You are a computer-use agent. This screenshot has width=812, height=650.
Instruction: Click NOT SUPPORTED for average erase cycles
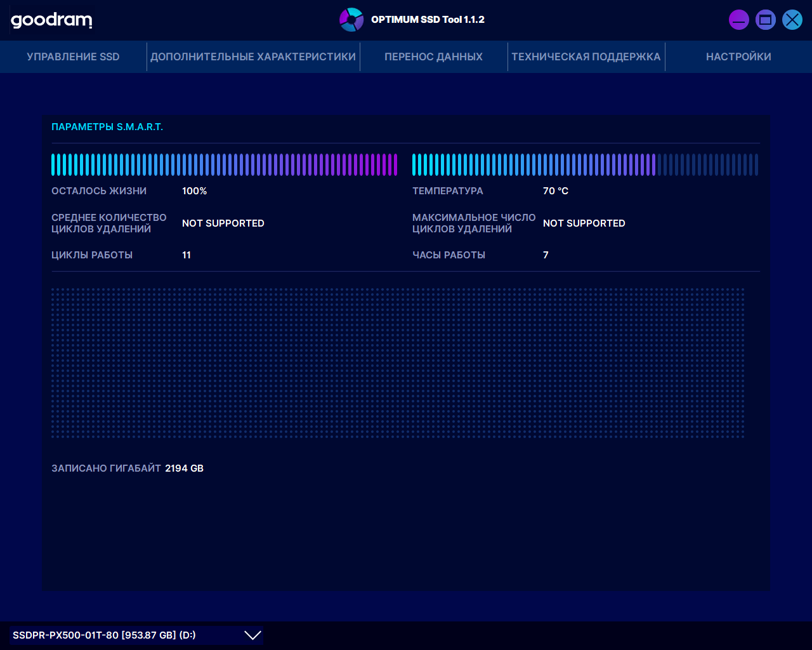(223, 223)
